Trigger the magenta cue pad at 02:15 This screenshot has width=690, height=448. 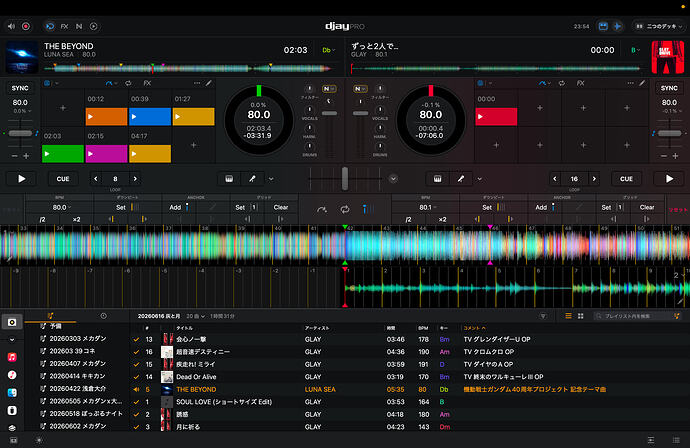tap(106, 154)
